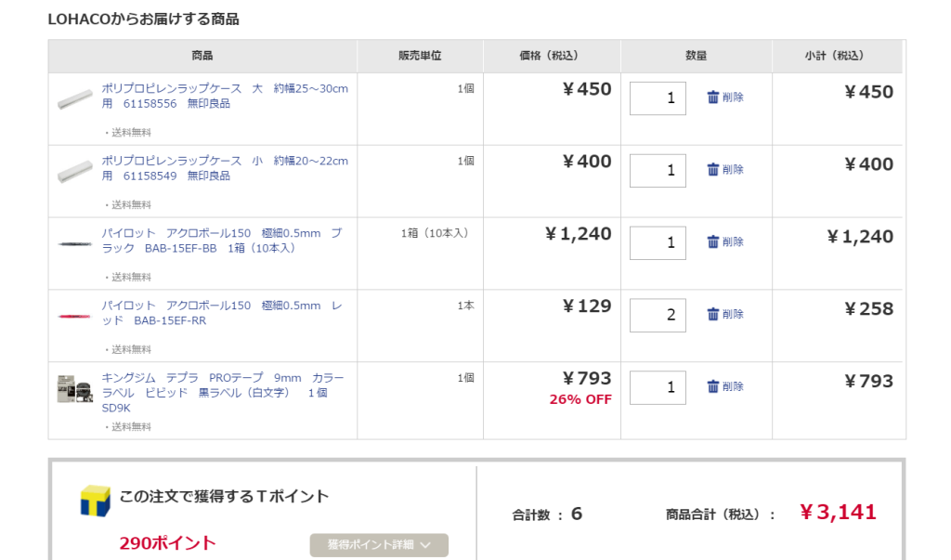
Task: Click quantity field of large wrap case
Action: point(658,98)
